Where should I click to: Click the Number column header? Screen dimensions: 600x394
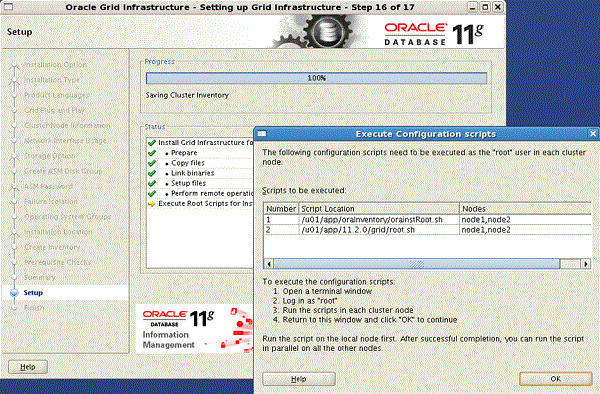point(281,209)
